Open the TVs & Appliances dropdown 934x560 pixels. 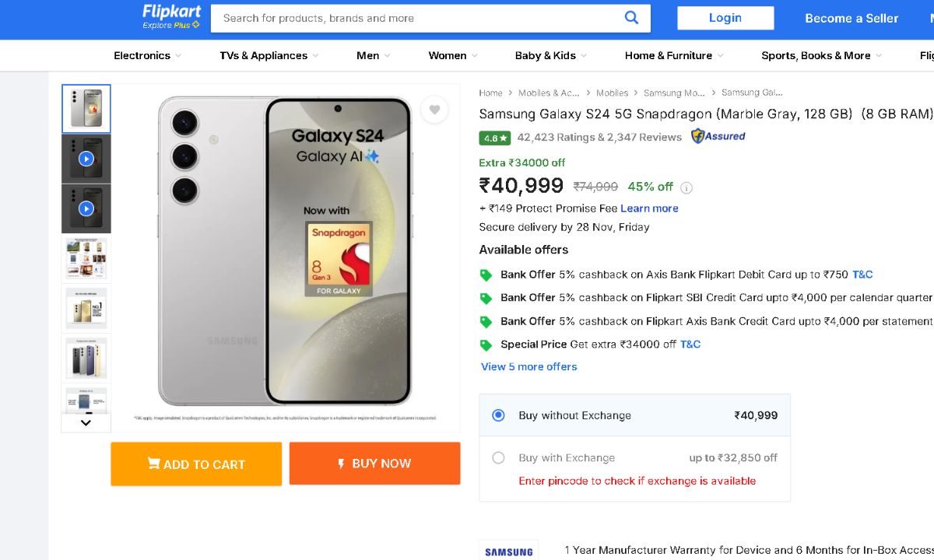pos(269,55)
